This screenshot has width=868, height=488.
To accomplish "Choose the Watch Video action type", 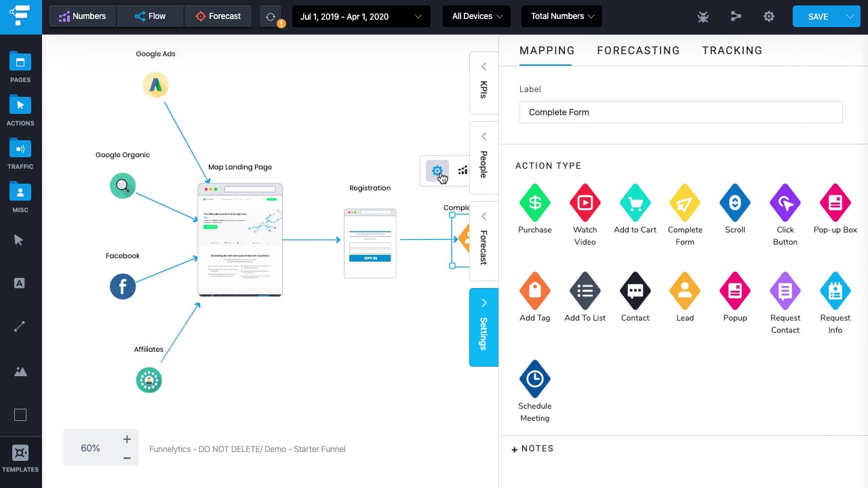I will coord(585,202).
